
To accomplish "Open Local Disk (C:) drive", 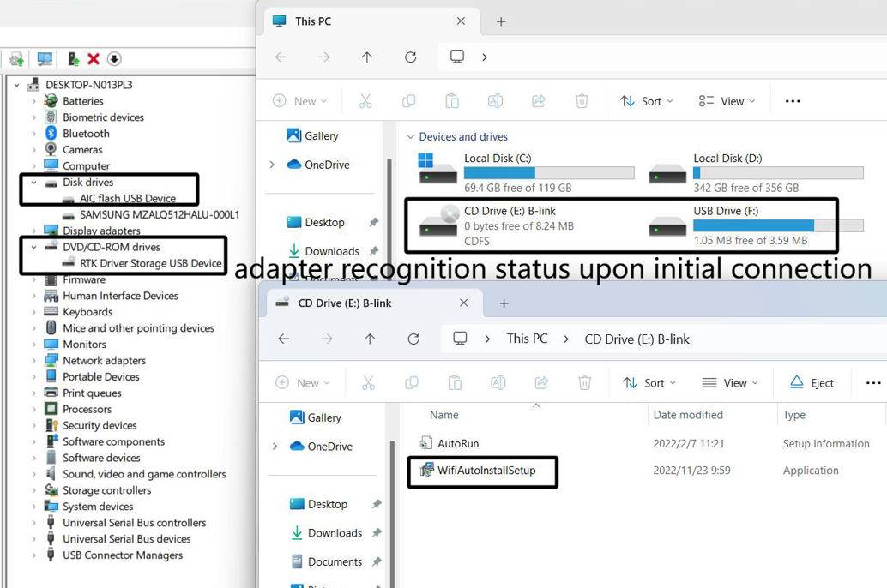I will click(526, 172).
